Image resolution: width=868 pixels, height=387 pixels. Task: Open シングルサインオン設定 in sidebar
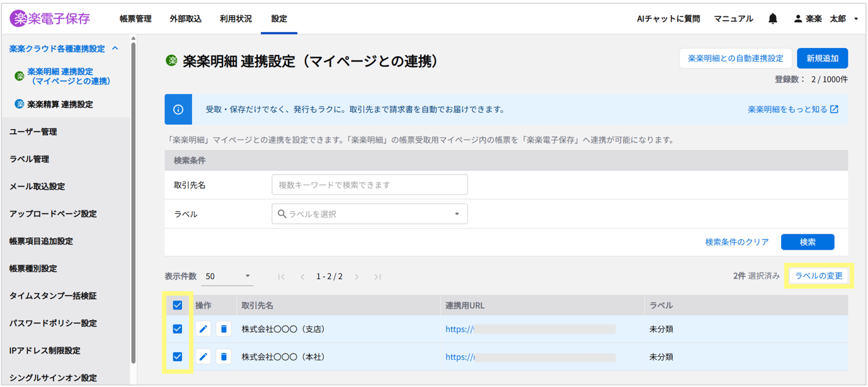click(x=53, y=378)
